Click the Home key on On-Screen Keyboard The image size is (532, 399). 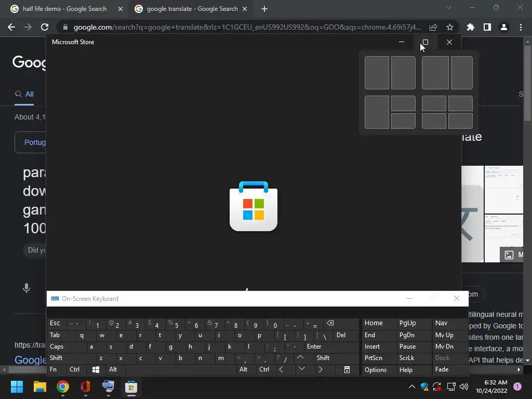coord(379,323)
